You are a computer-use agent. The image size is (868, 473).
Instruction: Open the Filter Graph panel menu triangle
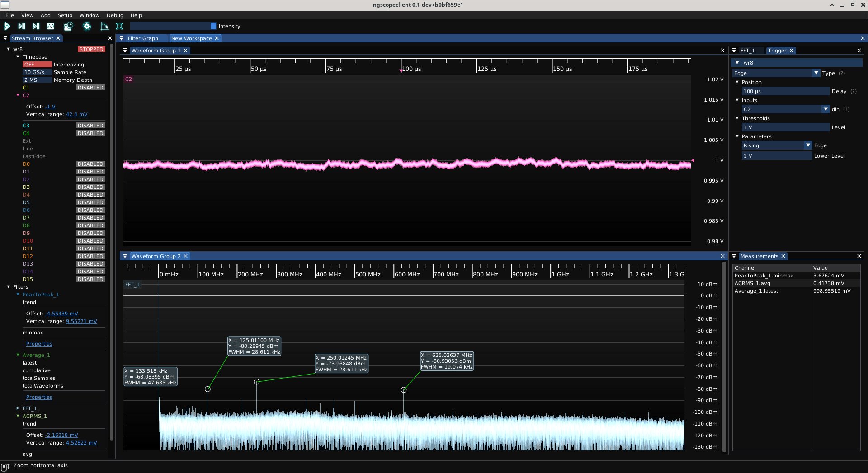tap(121, 38)
